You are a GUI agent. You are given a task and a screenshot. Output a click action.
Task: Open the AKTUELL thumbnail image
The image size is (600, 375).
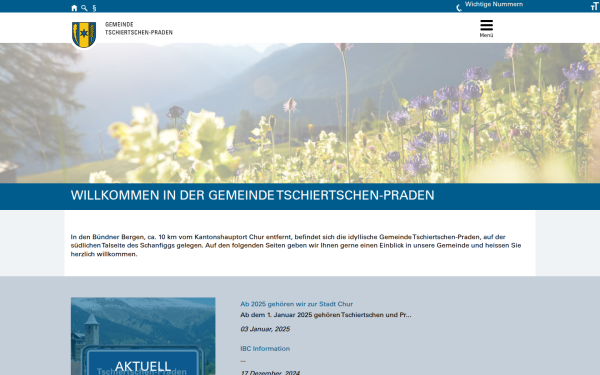143,336
